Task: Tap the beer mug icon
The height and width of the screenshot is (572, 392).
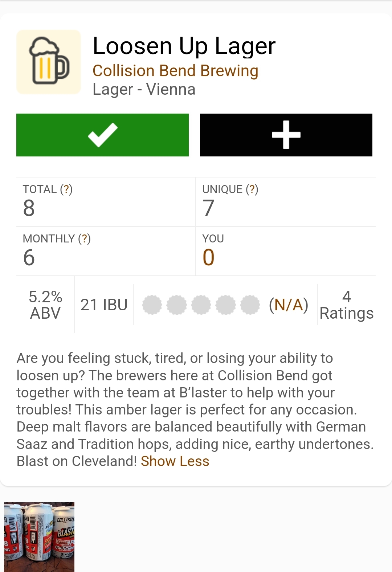Action: click(x=49, y=62)
